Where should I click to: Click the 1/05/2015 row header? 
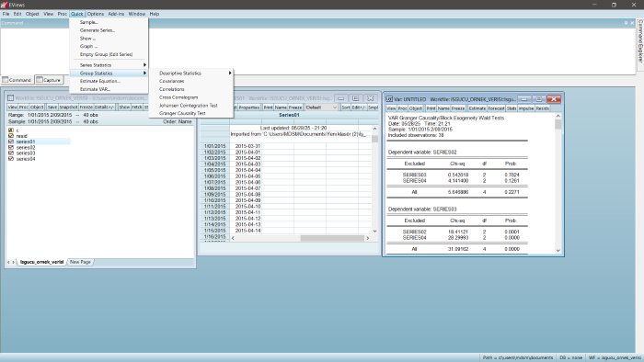tap(214, 170)
